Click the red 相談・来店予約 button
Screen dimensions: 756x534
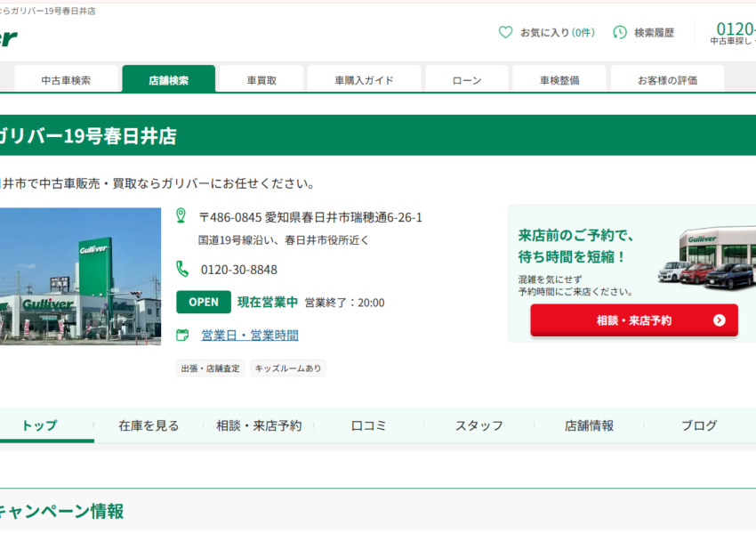coord(634,320)
